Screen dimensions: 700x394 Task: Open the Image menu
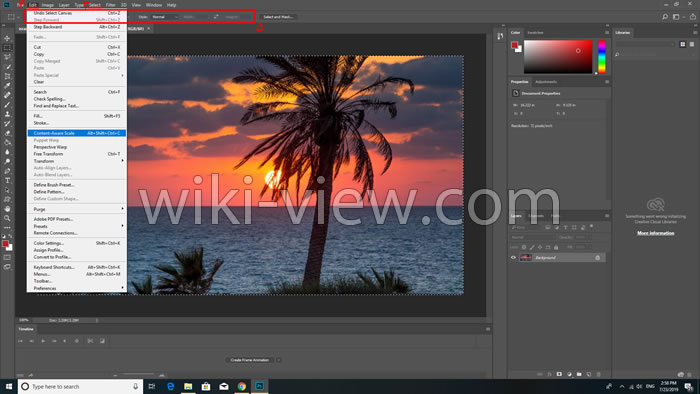[47, 5]
